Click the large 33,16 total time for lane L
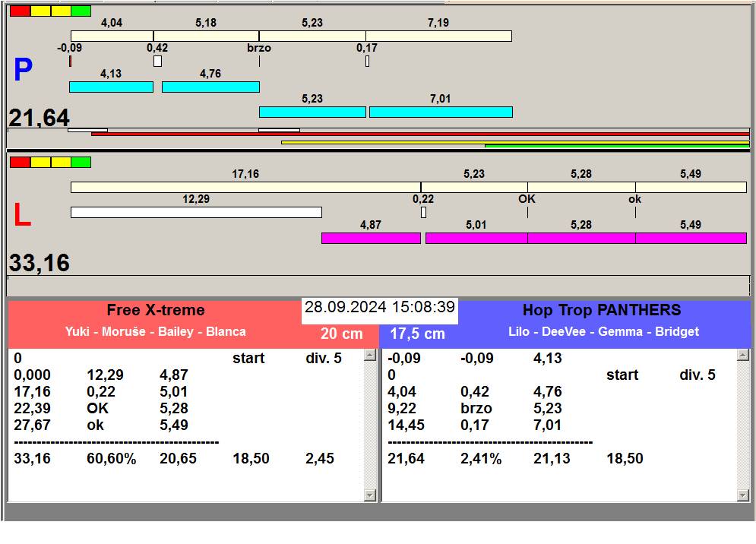756x544 pixels. coord(40,264)
